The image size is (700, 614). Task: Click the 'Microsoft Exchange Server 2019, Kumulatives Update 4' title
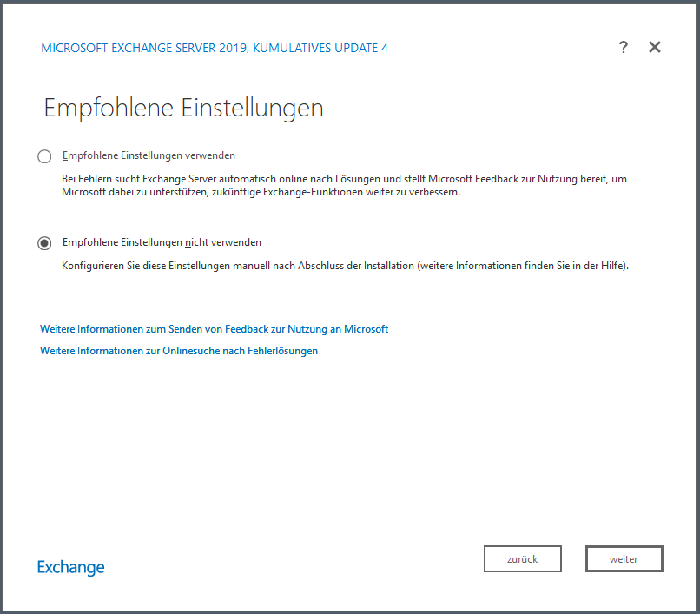(215, 48)
